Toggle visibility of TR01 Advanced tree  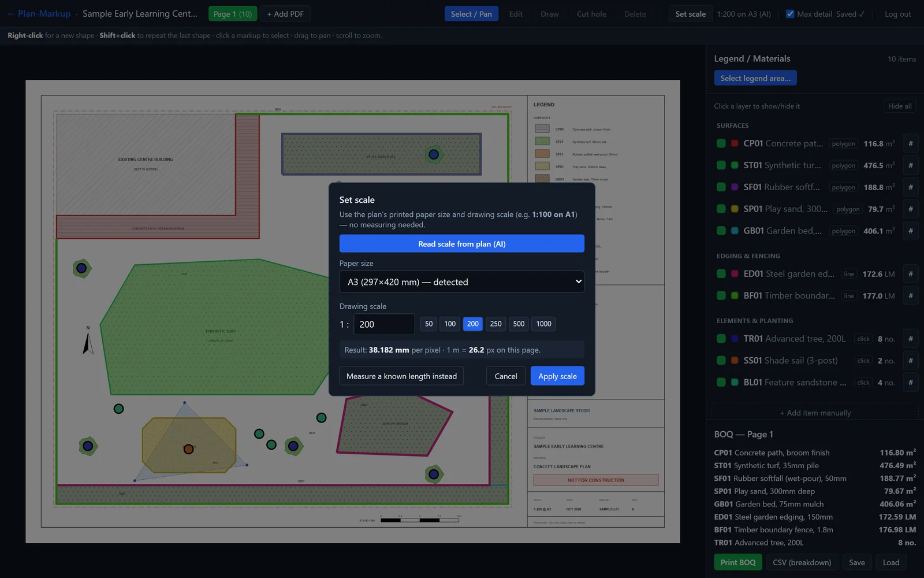coord(721,339)
